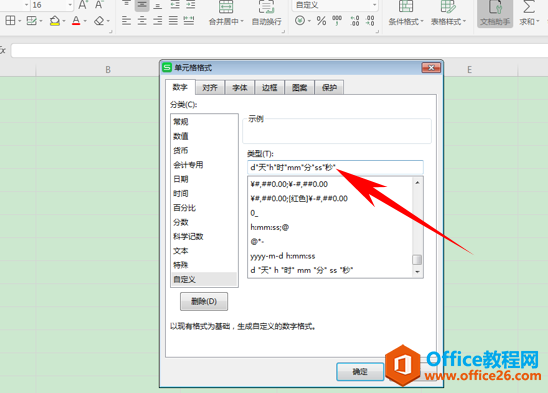Click the type list scroll-up arrow

pyautogui.click(x=417, y=183)
